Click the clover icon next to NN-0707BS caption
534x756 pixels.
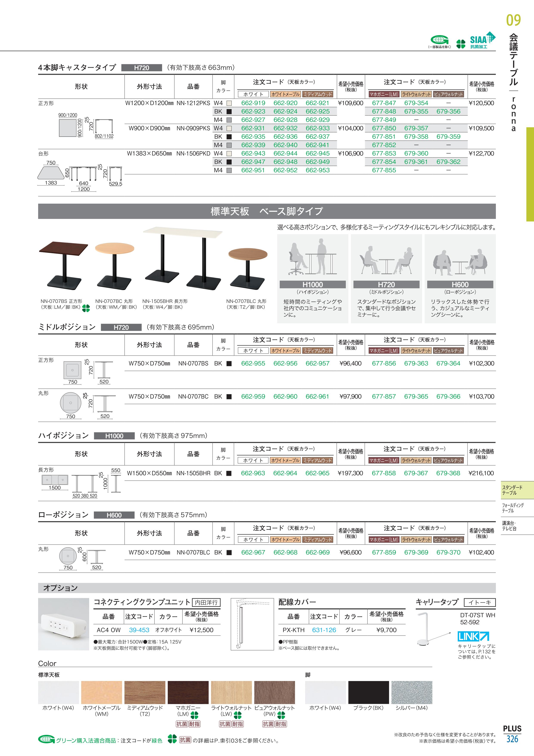(x=86, y=308)
